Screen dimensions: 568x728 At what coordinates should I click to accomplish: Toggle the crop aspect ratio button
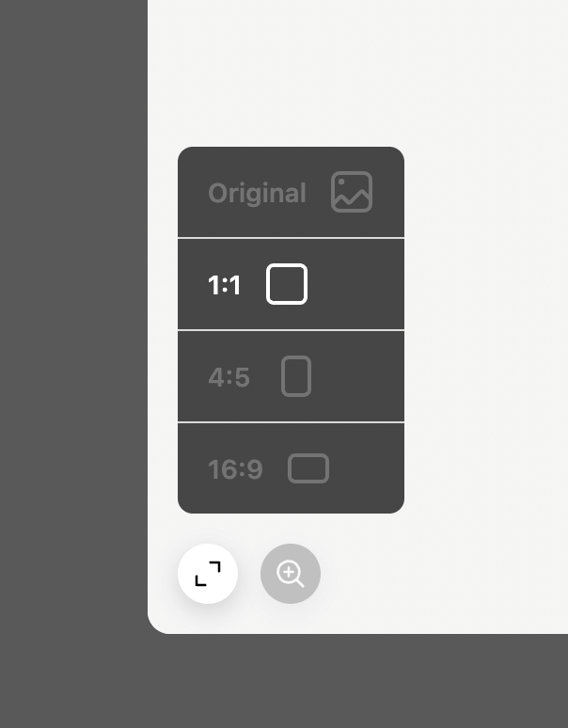pyautogui.click(x=208, y=574)
